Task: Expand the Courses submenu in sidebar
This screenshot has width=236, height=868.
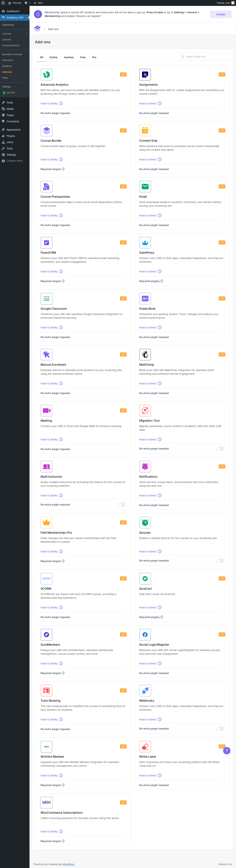Action: [27, 34]
